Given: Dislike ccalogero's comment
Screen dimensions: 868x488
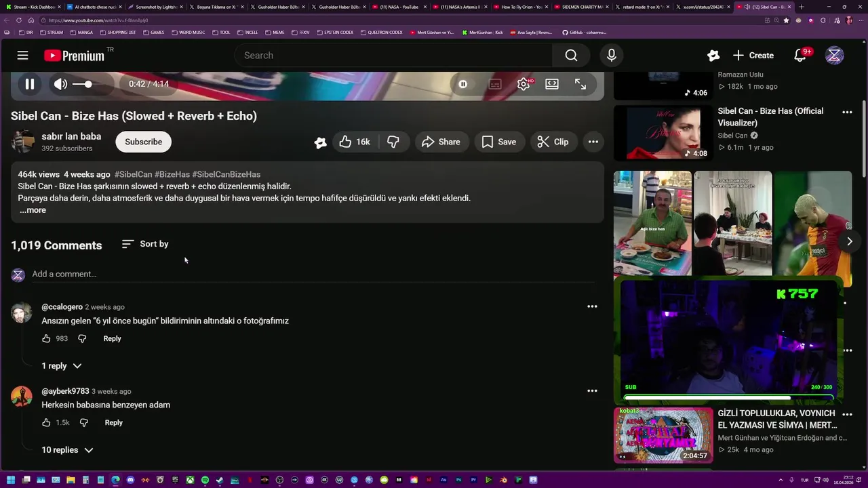Looking at the screenshot, I should (82, 338).
